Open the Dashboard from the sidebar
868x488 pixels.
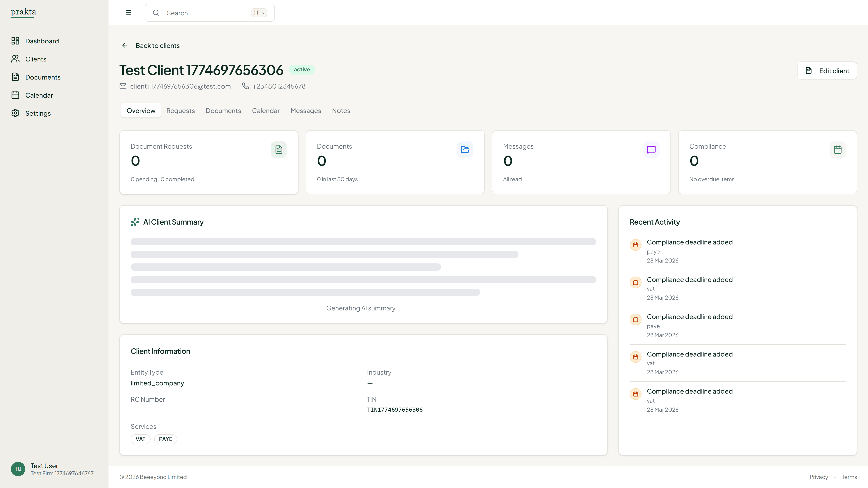point(42,41)
